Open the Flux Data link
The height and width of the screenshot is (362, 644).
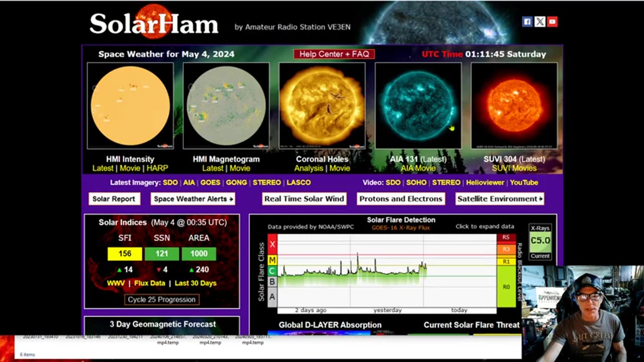point(149,283)
